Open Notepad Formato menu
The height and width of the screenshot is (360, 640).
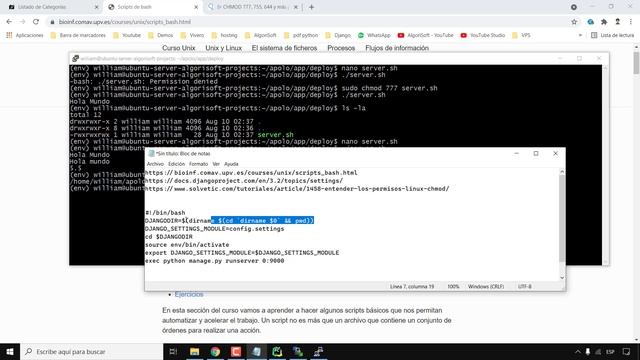point(198,164)
